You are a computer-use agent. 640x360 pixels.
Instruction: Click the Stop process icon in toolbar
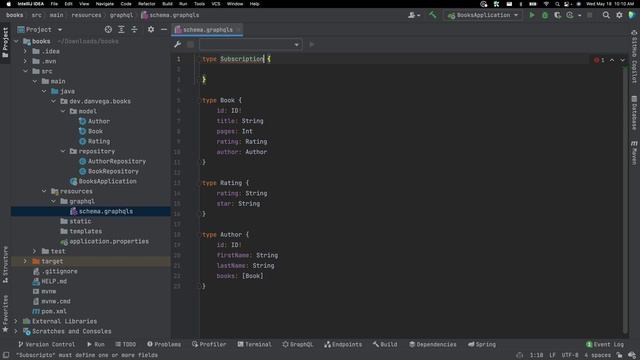589,15
